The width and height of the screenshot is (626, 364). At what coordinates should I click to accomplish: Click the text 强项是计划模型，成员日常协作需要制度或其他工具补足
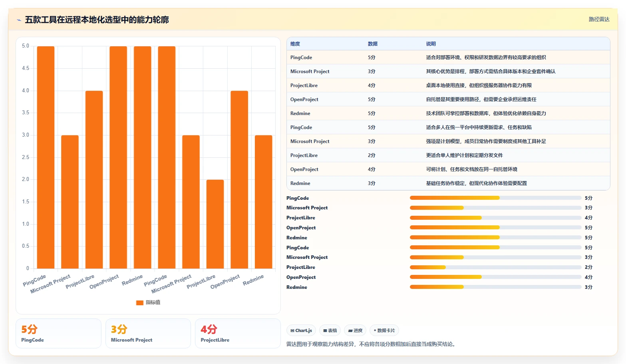coord(486,141)
